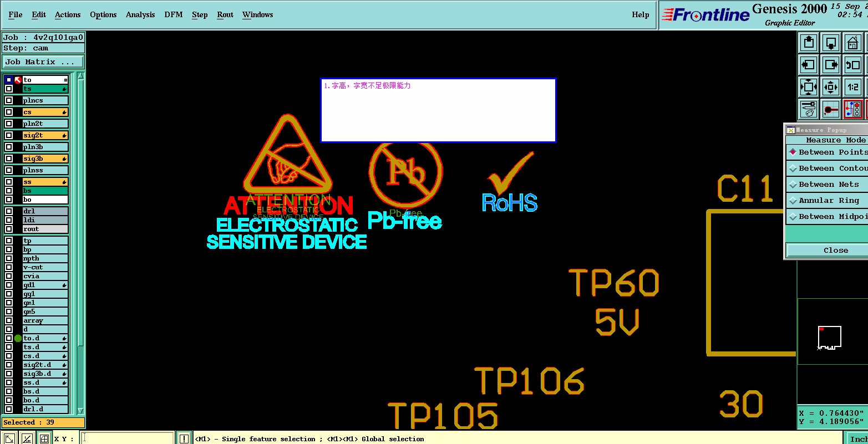The width and height of the screenshot is (868, 444).
Task: Click the Home view house icon
Action: 853,43
